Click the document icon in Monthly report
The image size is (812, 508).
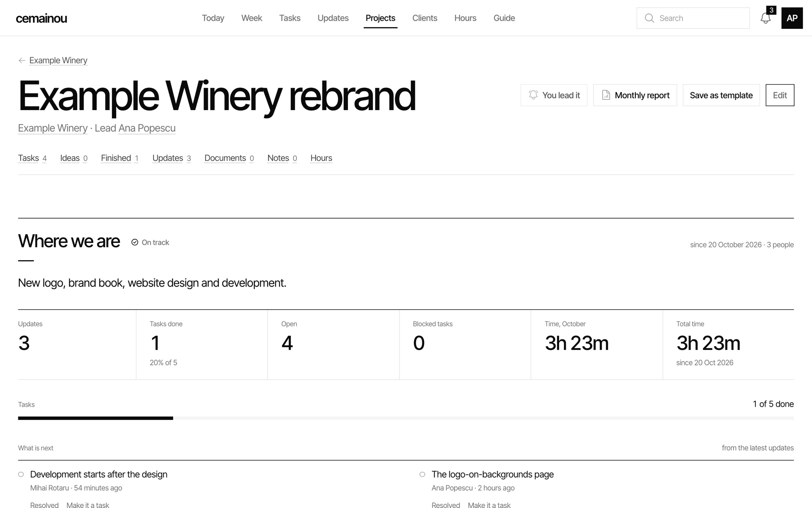pyautogui.click(x=606, y=95)
